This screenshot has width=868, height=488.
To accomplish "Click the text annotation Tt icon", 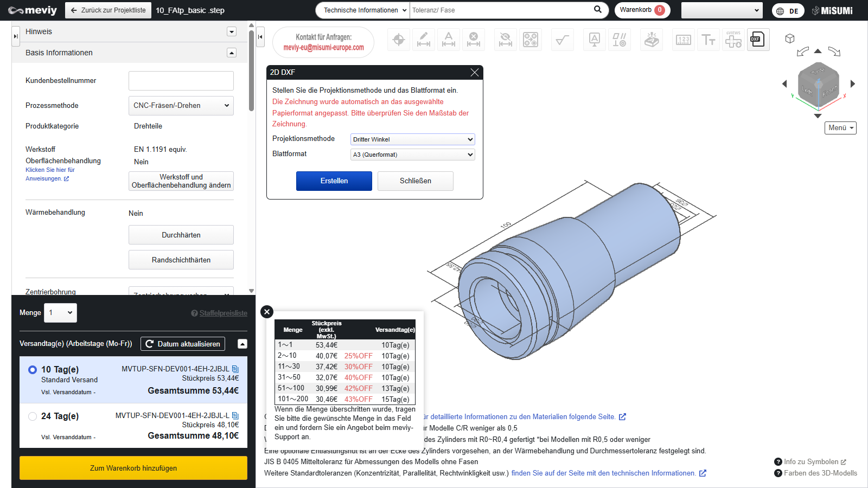I will coord(708,40).
